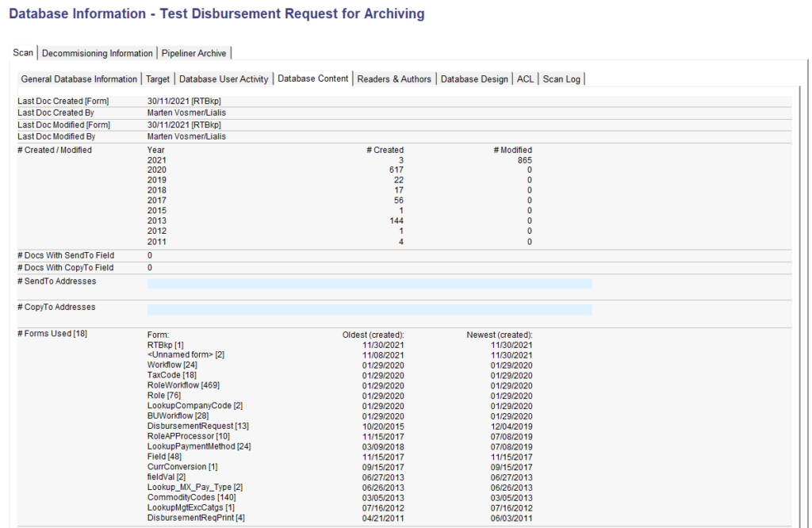Open the Pipeliner Archive tab
Image resolution: width=812 pixels, height=528 pixels.
click(193, 52)
